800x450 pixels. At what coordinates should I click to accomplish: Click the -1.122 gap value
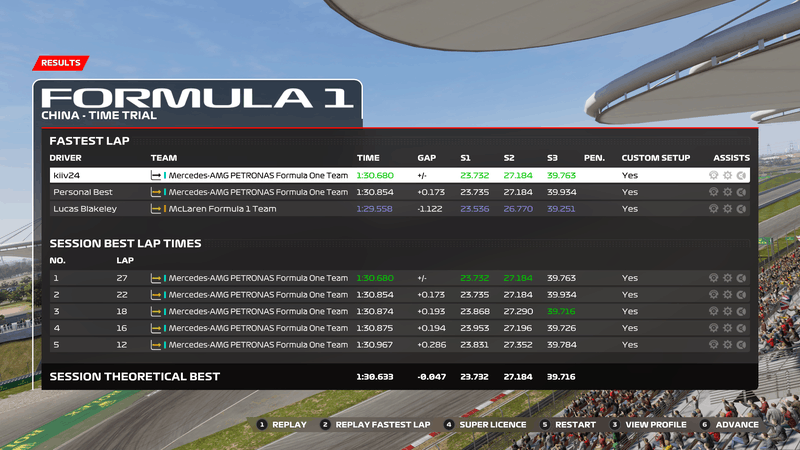coord(430,209)
